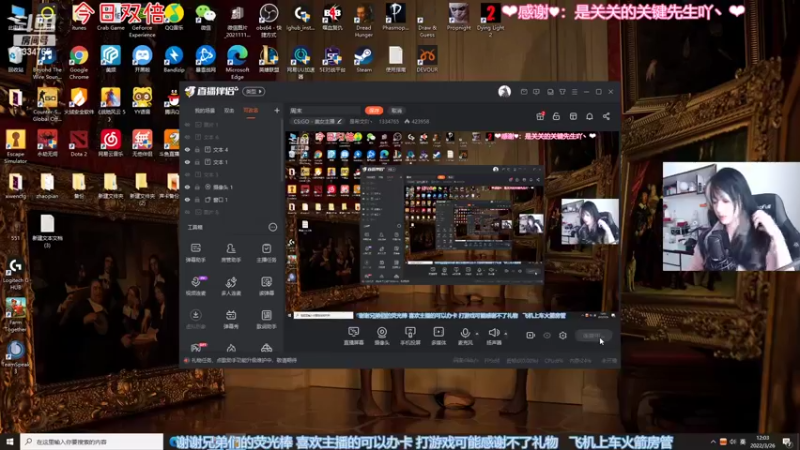
Task: Open the notification bell icon
Action: point(589,116)
